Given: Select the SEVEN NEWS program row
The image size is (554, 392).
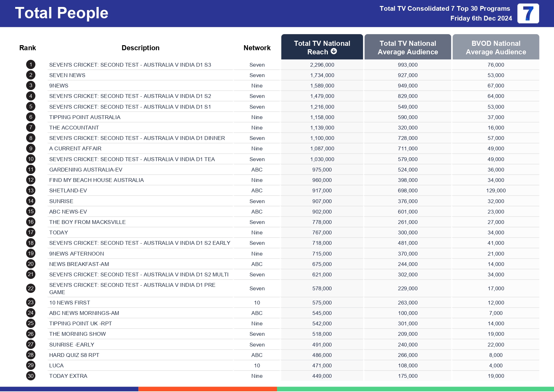Looking at the screenshot, I should click(x=67, y=75).
